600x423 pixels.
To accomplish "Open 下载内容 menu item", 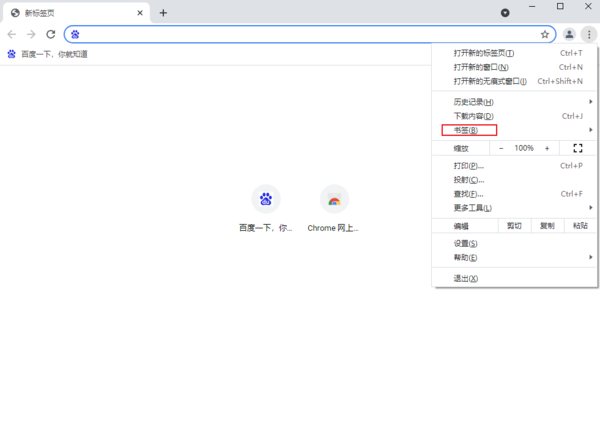I will pos(514,116).
